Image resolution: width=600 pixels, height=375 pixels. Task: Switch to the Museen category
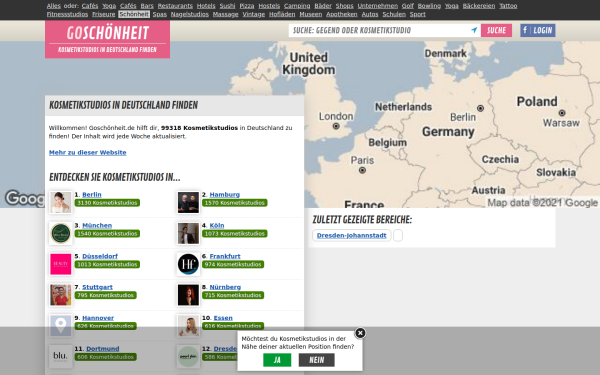(x=311, y=14)
